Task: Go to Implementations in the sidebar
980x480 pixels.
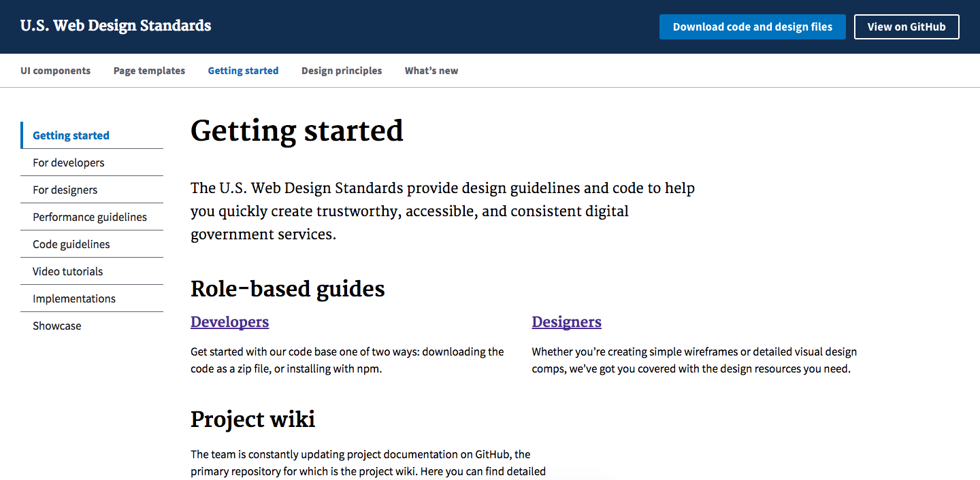Action: click(92, 298)
